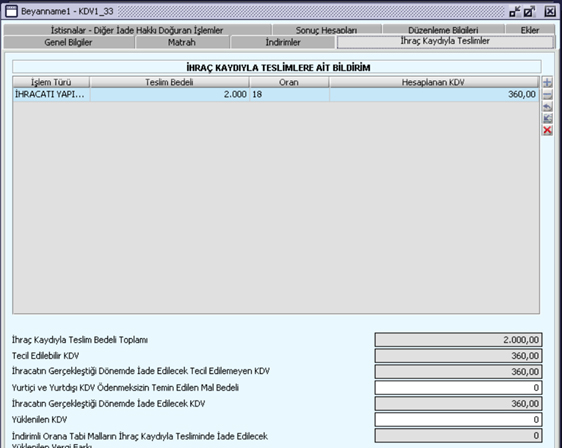
Task: Click the Teslim Bedeli cell showing 2.000
Action: [170, 95]
